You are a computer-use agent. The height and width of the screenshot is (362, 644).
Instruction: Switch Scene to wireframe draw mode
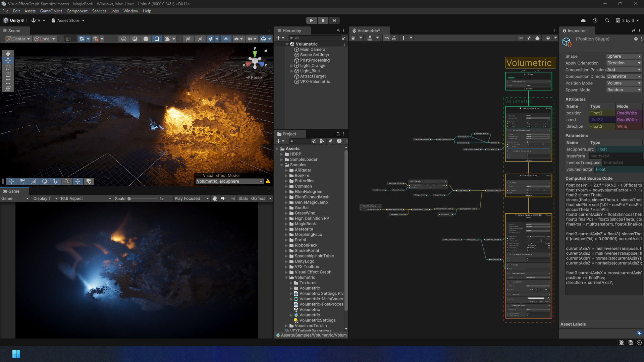click(x=124, y=39)
